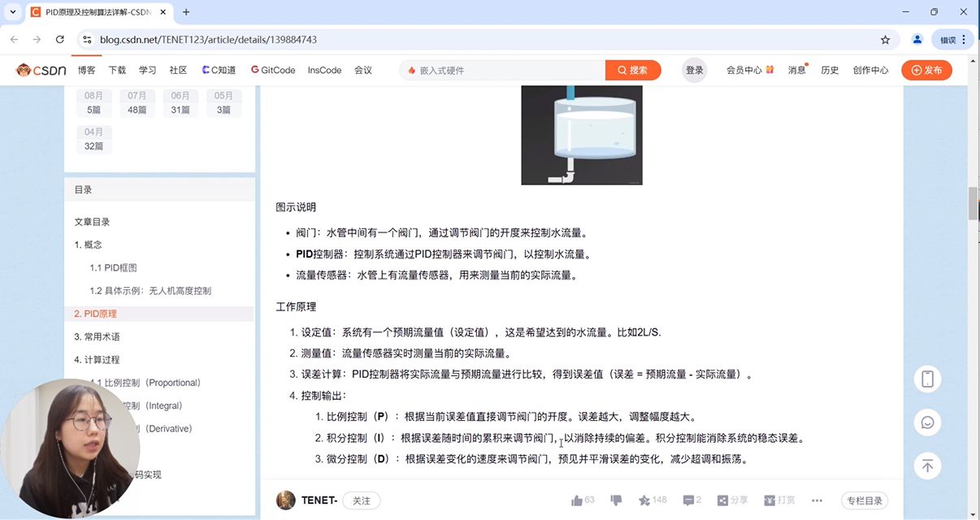
Task: Open the browser profile icon
Action: coord(917,39)
